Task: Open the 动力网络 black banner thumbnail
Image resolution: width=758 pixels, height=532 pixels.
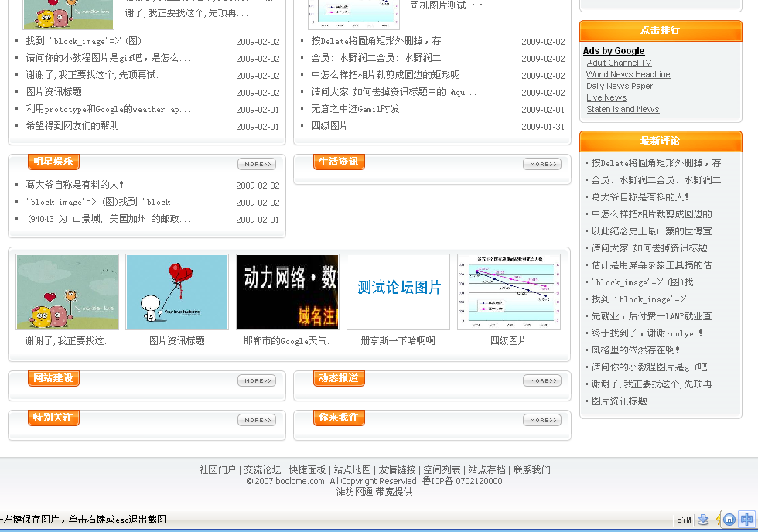Action: [x=288, y=292]
